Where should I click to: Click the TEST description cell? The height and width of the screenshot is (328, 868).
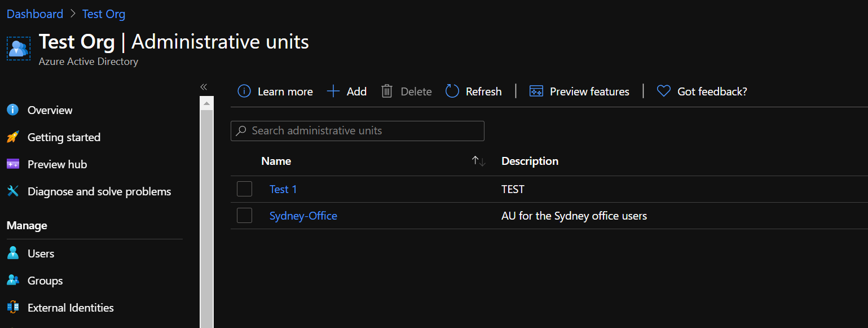513,189
